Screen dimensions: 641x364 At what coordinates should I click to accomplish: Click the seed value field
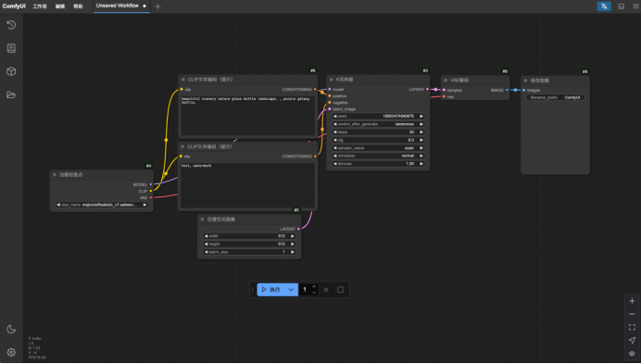(x=378, y=116)
